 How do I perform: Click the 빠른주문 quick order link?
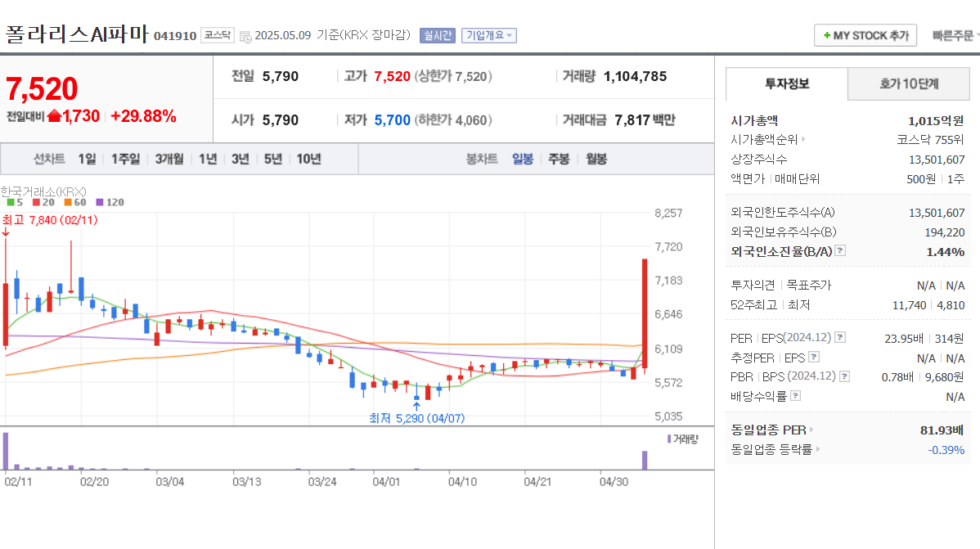952,35
